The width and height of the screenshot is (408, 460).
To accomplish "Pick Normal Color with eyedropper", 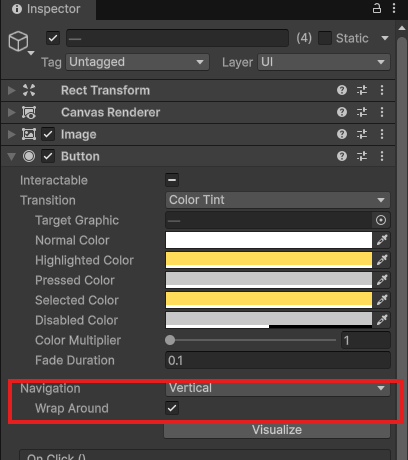I will [x=382, y=240].
